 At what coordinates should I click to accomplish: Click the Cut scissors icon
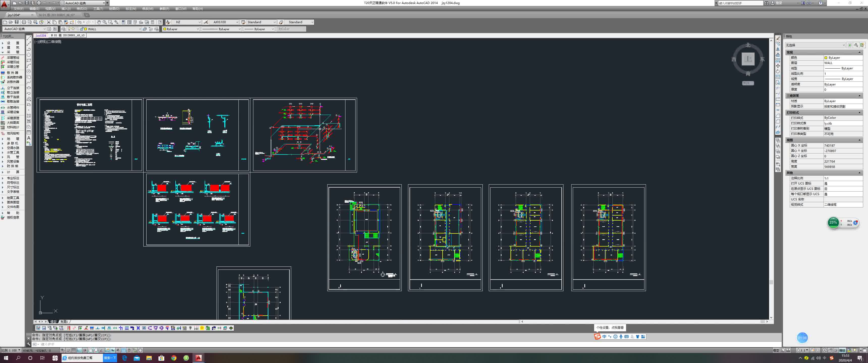48,22
